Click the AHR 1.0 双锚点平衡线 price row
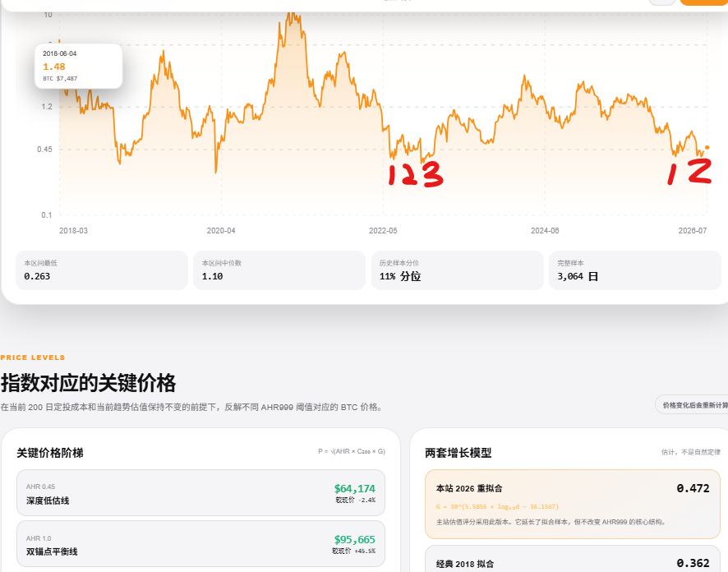The width and height of the screenshot is (728, 572). [x=201, y=544]
